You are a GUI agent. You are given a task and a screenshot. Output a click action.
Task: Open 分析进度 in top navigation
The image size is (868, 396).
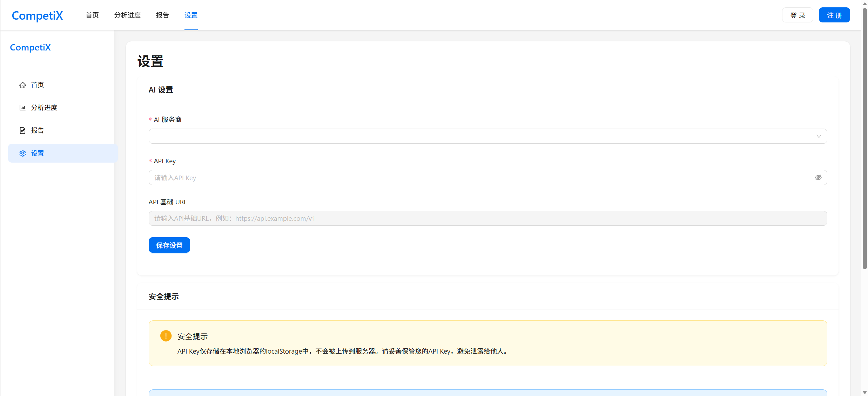(x=127, y=15)
